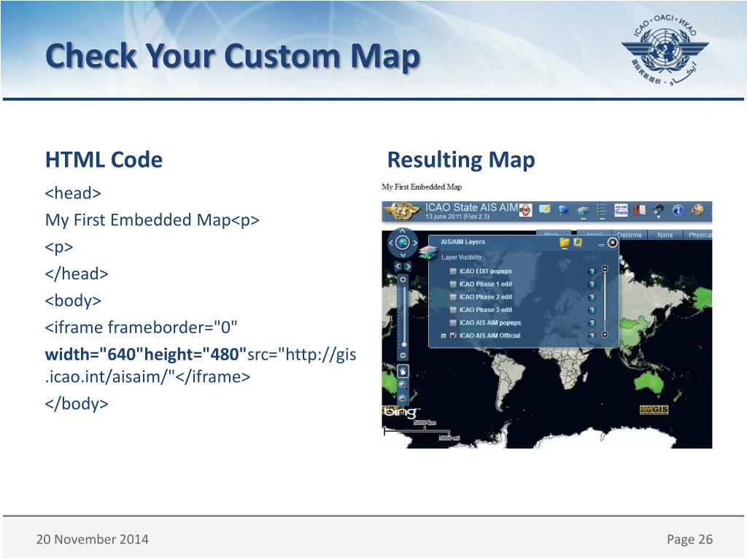Image resolution: width=747 pixels, height=560 pixels.
Task: Pan the map up with north arrow
Action: pyautogui.click(x=403, y=231)
